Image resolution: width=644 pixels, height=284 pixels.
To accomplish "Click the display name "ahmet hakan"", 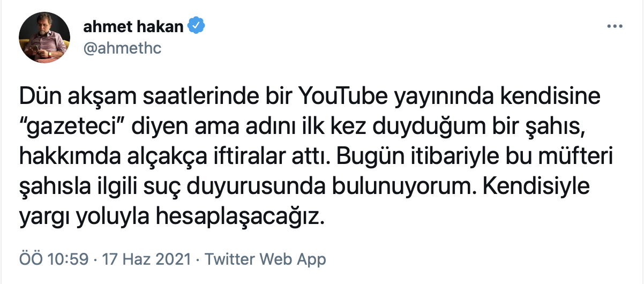I will click(133, 26).
